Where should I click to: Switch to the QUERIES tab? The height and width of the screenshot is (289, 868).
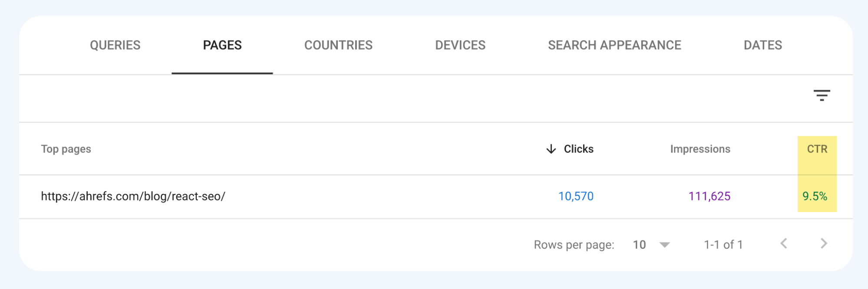point(115,45)
